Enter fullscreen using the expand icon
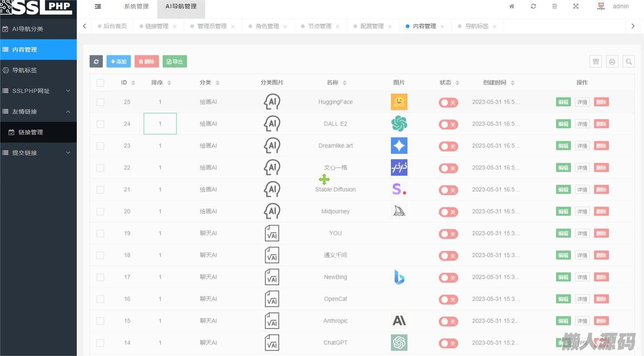Viewport: 644px width, 356px height. [576, 7]
